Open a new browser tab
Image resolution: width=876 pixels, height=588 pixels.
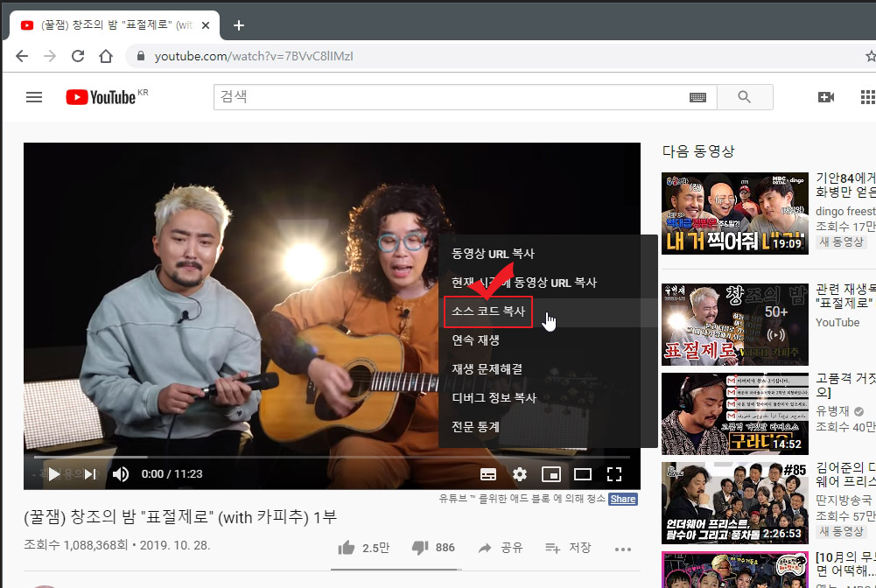pyautogui.click(x=239, y=25)
